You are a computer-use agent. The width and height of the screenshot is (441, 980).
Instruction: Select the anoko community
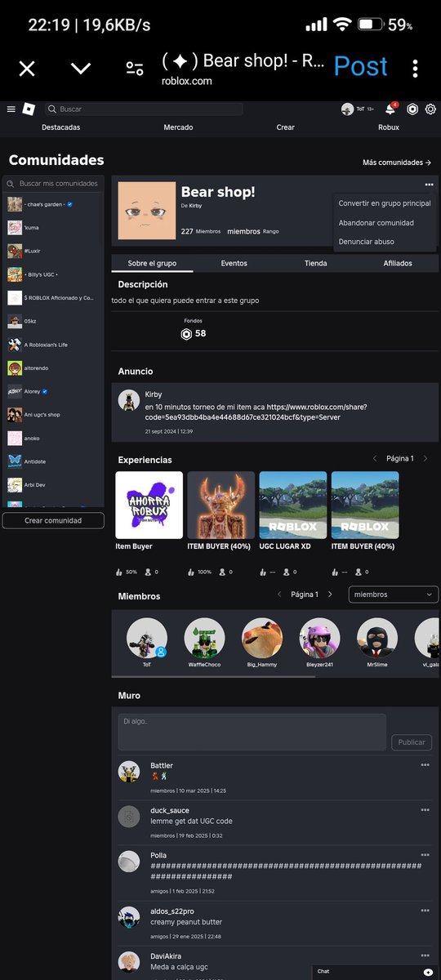point(53,438)
